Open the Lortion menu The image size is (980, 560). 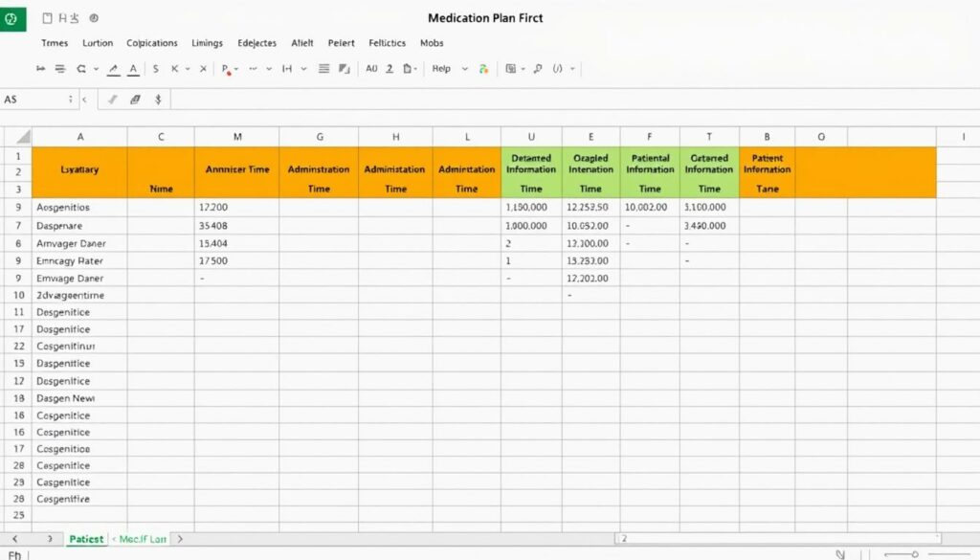(98, 43)
